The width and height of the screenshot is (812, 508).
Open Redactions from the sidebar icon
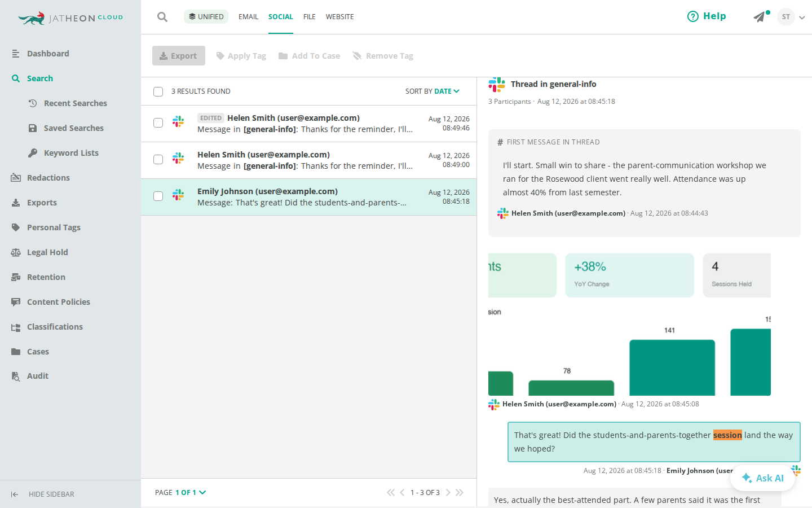pos(16,178)
